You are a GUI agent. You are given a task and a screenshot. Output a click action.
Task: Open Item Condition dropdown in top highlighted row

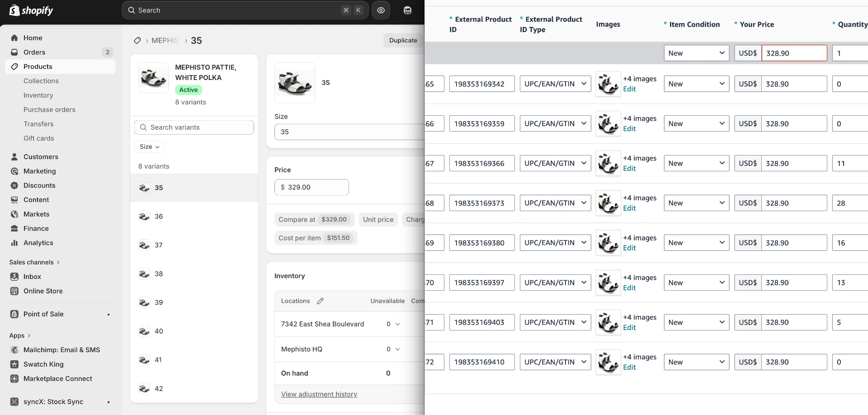pos(696,53)
